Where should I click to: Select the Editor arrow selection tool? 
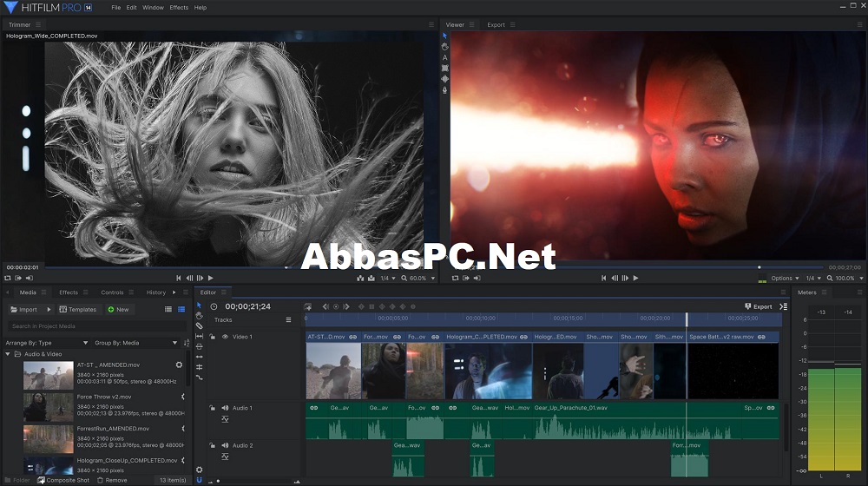coord(200,305)
